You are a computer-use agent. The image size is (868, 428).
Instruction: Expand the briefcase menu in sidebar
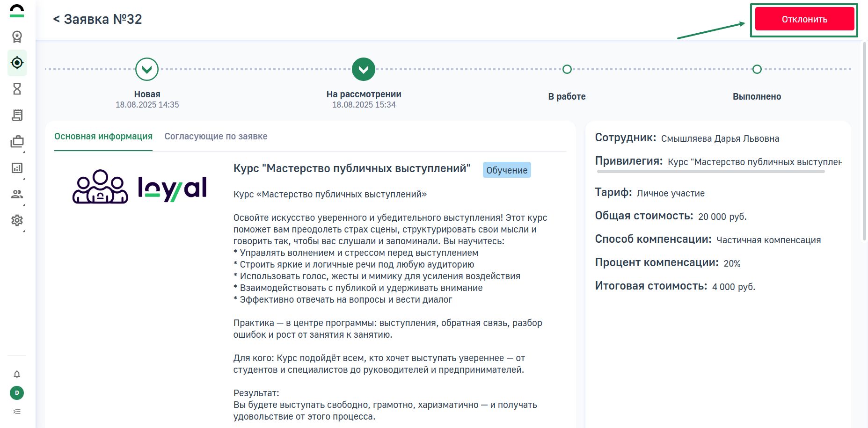[x=17, y=141]
